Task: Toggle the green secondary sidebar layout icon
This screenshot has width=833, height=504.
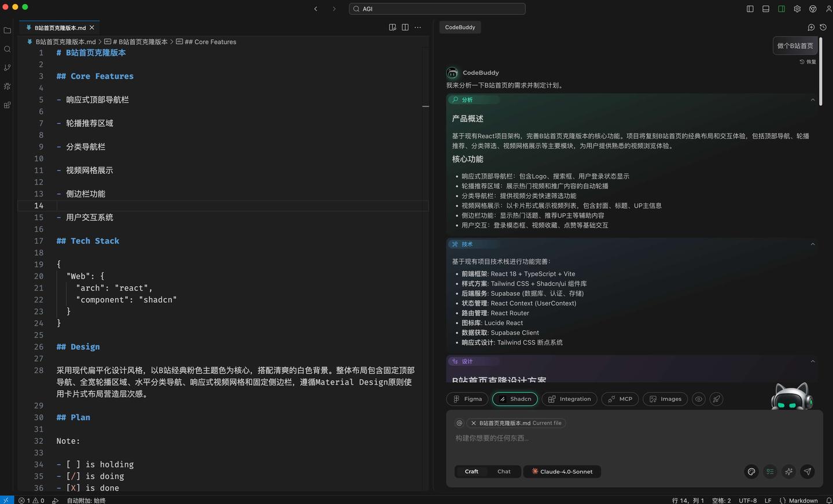Action: pos(782,9)
